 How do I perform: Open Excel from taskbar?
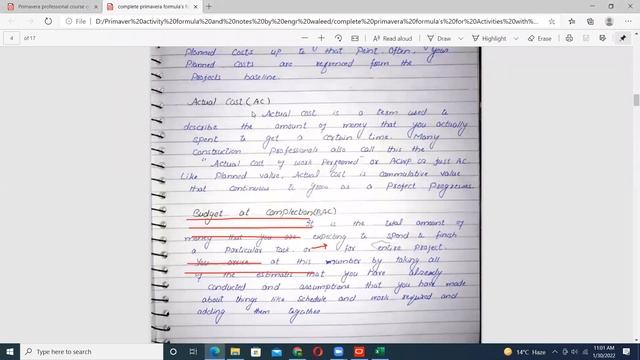380,351
